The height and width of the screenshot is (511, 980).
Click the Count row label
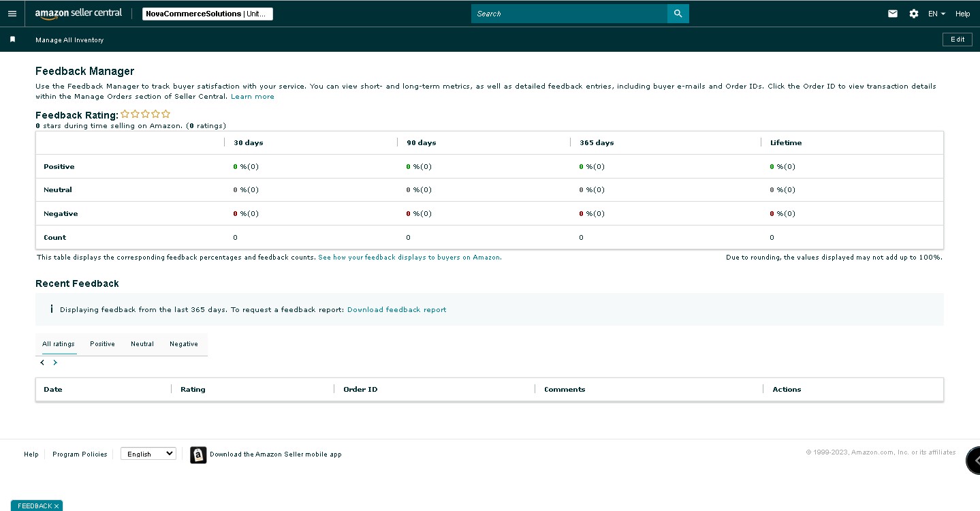55,238
